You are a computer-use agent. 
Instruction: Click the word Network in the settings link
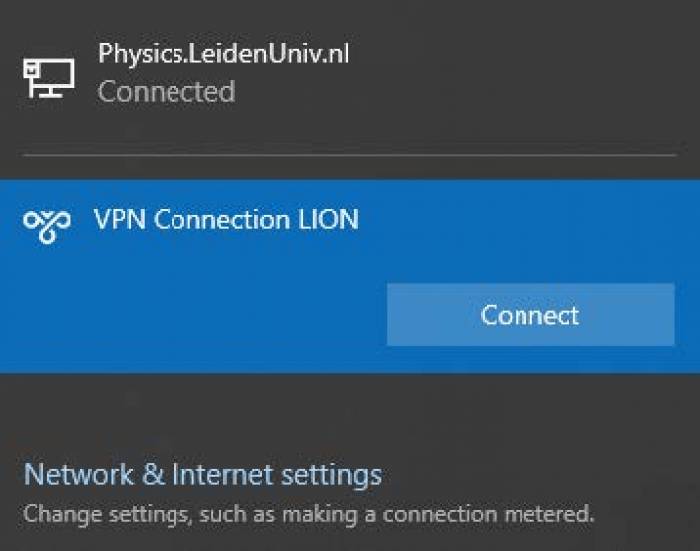(x=79, y=474)
